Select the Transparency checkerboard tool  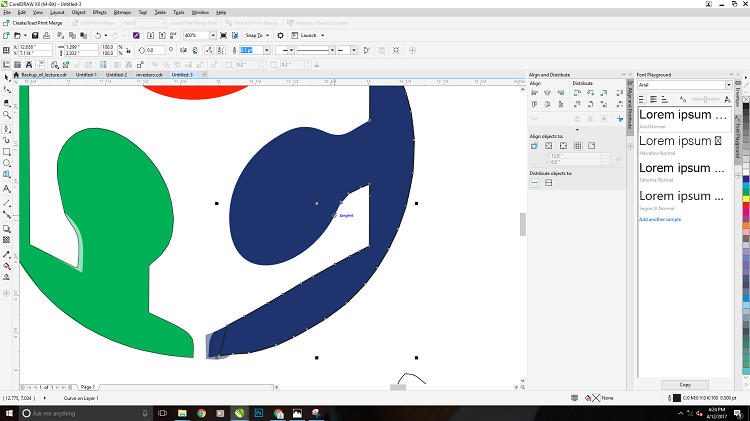click(7, 240)
